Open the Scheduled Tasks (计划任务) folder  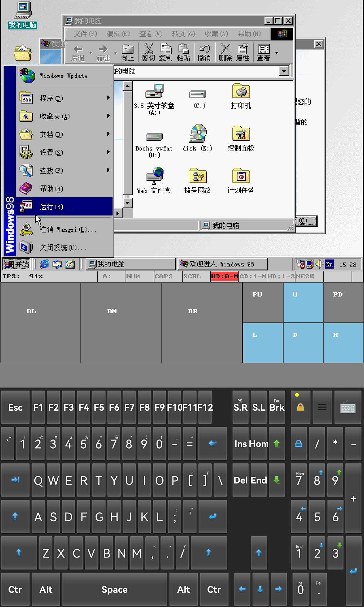pos(241,176)
